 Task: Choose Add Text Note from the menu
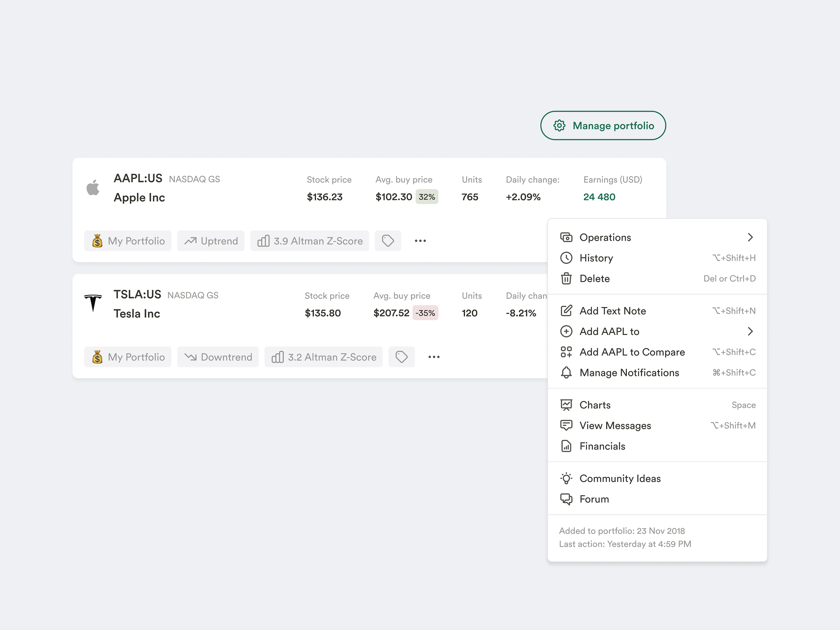612,311
